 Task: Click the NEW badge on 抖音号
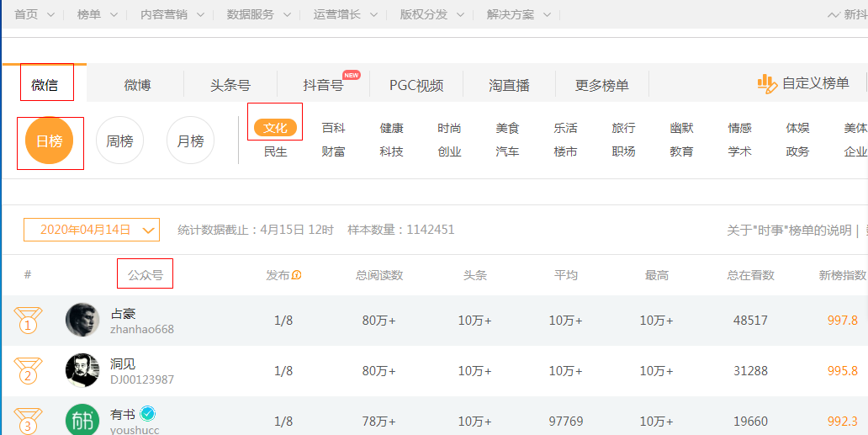(x=351, y=75)
